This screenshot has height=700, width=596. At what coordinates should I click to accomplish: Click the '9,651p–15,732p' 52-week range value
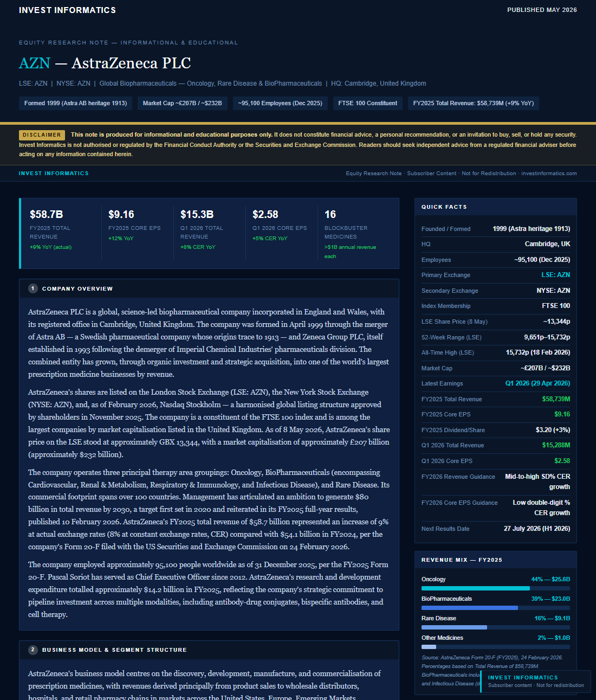click(547, 337)
